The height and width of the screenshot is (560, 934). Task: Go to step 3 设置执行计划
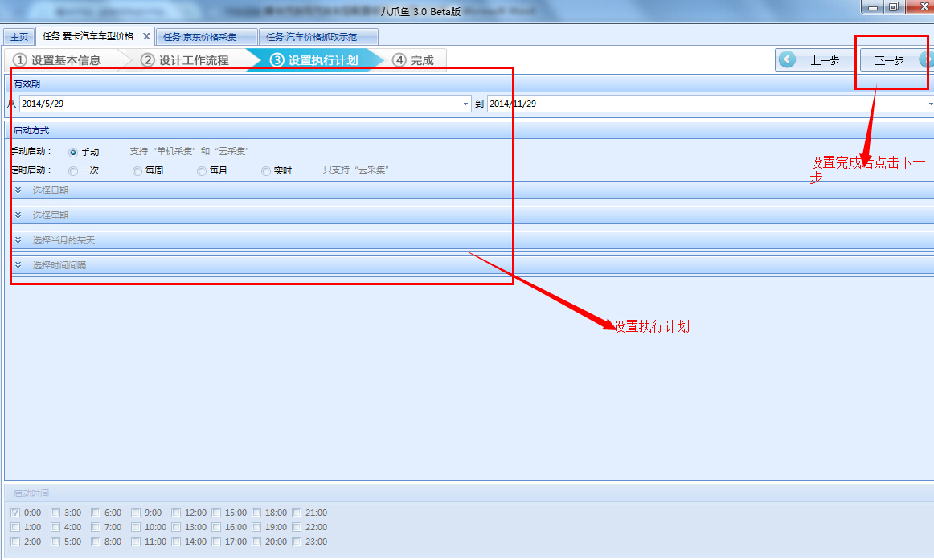(x=314, y=60)
